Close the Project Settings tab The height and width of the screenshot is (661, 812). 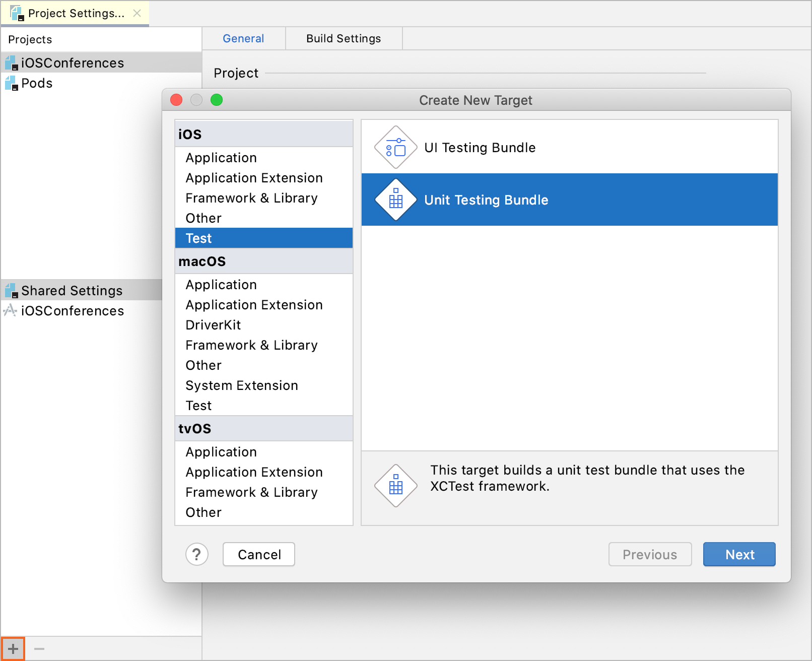[137, 13]
